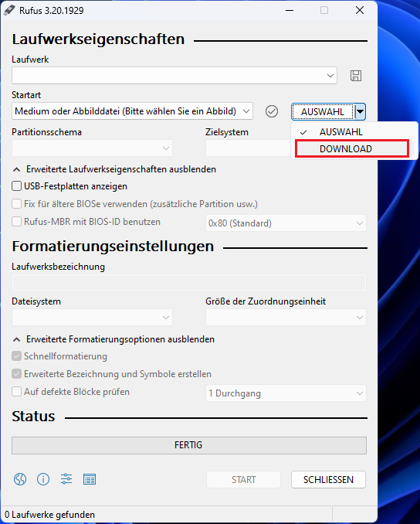
Task: Collapse Erweiterte Formatierungsoptionen ausblenden
Action: 113,339
